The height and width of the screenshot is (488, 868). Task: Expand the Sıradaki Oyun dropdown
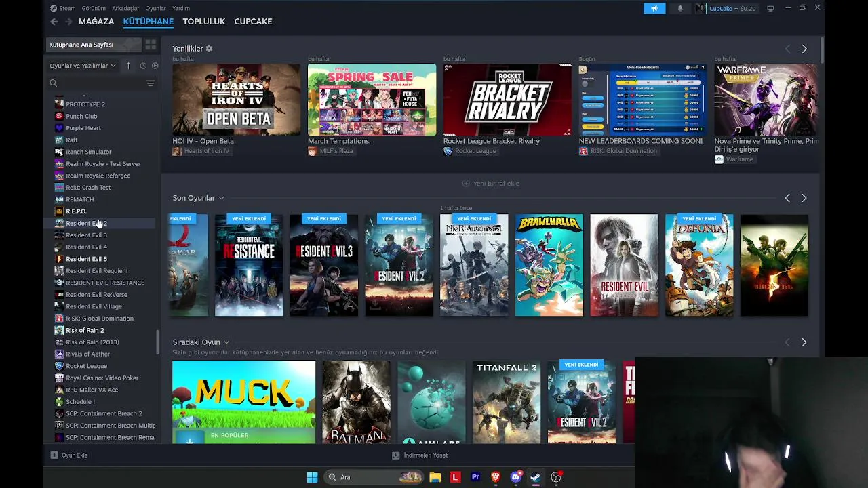pos(226,342)
